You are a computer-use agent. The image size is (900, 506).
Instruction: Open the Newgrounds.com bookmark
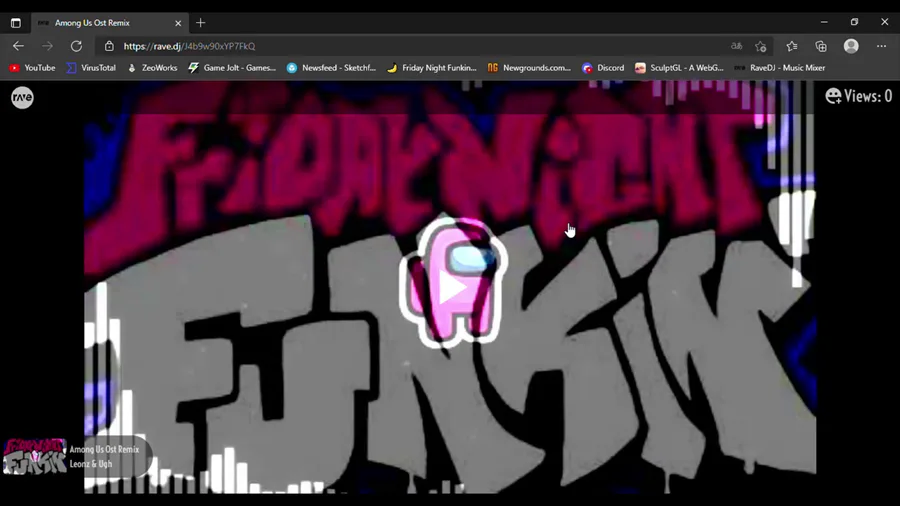click(x=529, y=68)
